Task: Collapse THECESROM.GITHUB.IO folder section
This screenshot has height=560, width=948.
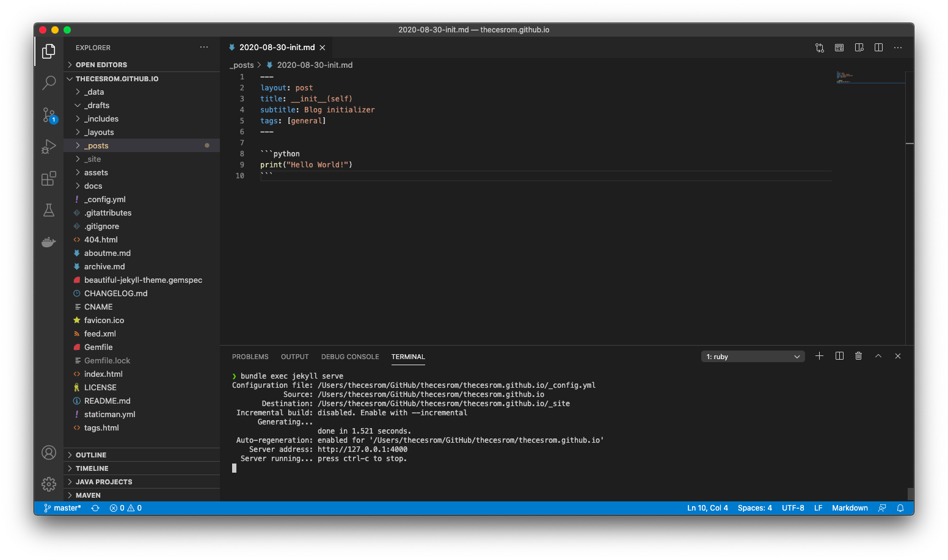Action: pos(142,79)
